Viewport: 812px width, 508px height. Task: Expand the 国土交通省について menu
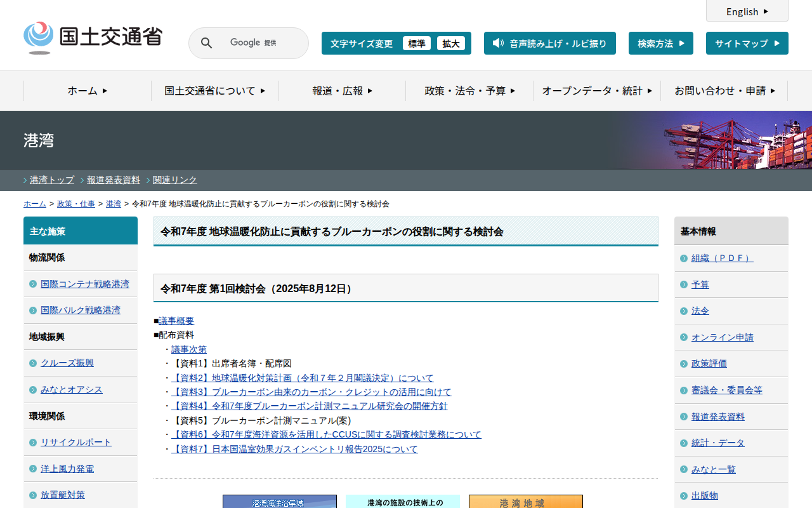click(214, 91)
